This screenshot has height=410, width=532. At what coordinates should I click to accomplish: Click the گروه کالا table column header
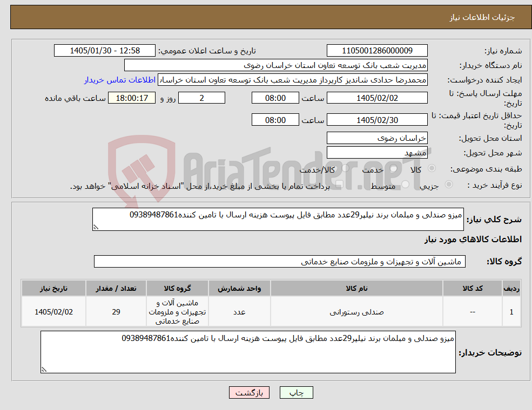(x=177, y=289)
